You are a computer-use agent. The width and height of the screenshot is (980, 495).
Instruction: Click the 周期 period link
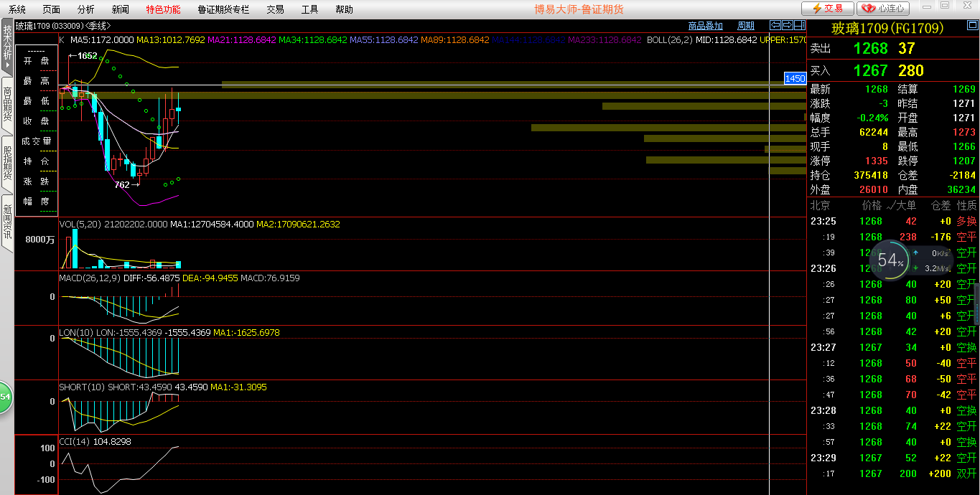(x=746, y=27)
